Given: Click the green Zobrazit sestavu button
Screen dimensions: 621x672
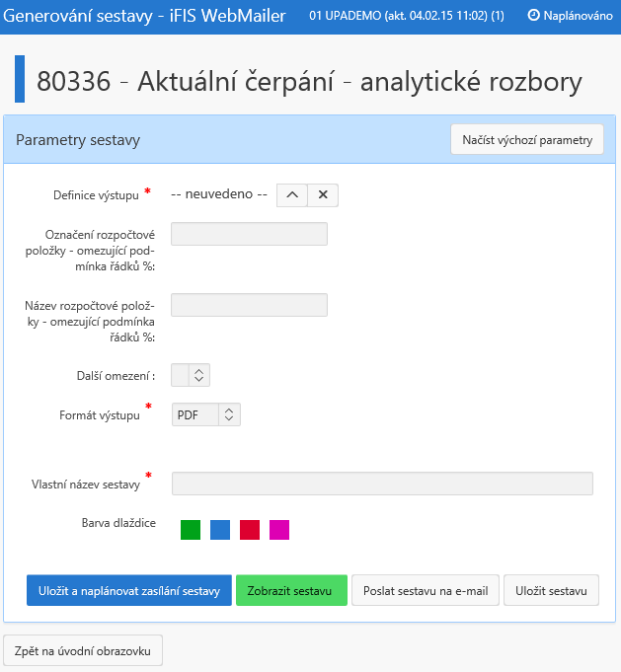Looking at the screenshot, I should coord(291,590).
